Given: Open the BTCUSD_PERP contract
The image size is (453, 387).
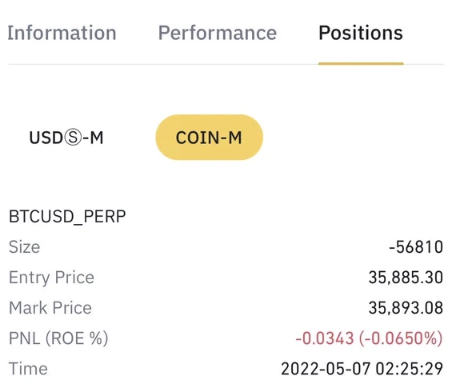Looking at the screenshot, I should click(67, 217).
